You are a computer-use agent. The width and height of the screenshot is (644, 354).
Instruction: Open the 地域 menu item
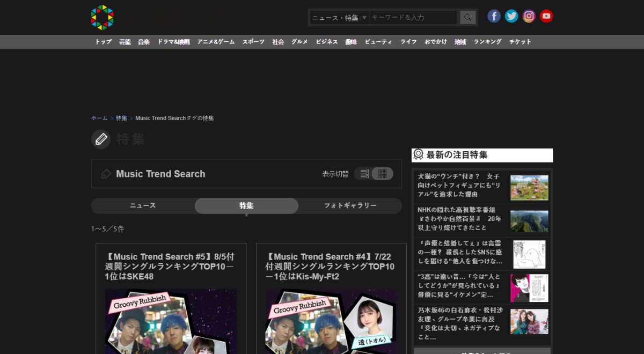click(x=460, y=42)
